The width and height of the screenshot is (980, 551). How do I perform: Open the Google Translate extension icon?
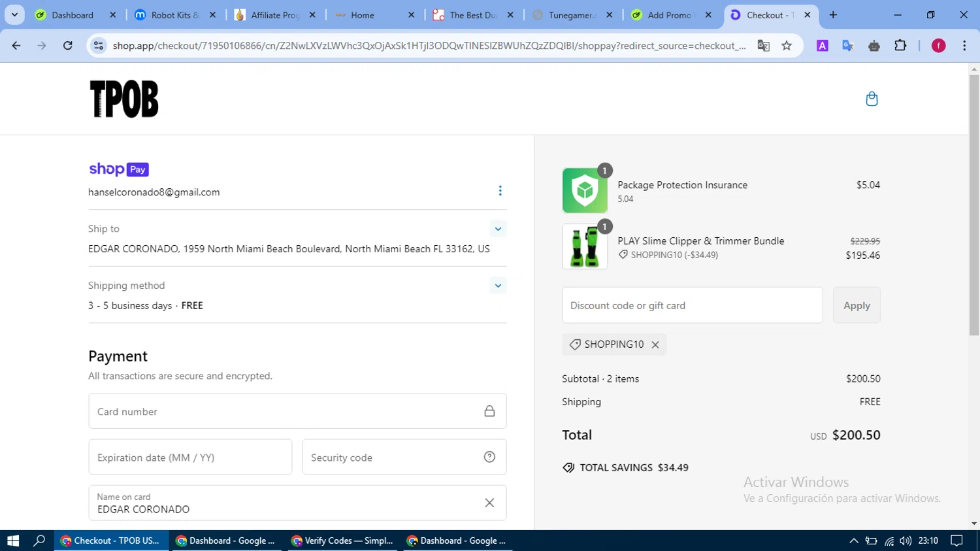pyautogui.click(x=848, y=45)
